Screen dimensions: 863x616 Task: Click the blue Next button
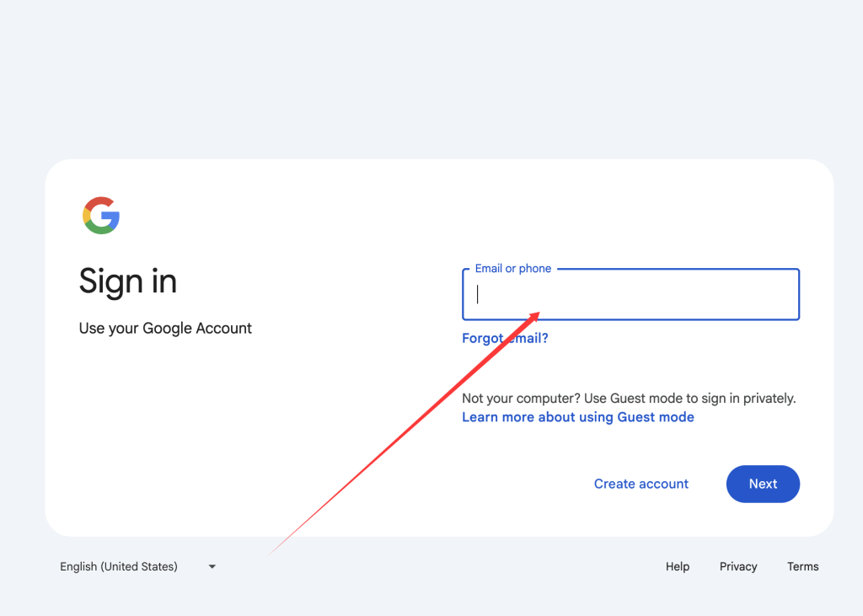click(x=763, y=484)
